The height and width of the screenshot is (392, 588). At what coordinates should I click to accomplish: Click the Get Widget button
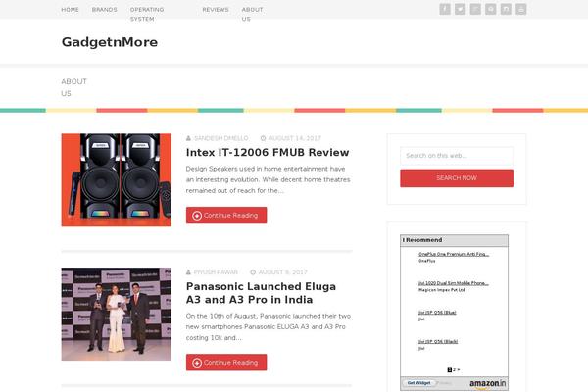point(418,383)
